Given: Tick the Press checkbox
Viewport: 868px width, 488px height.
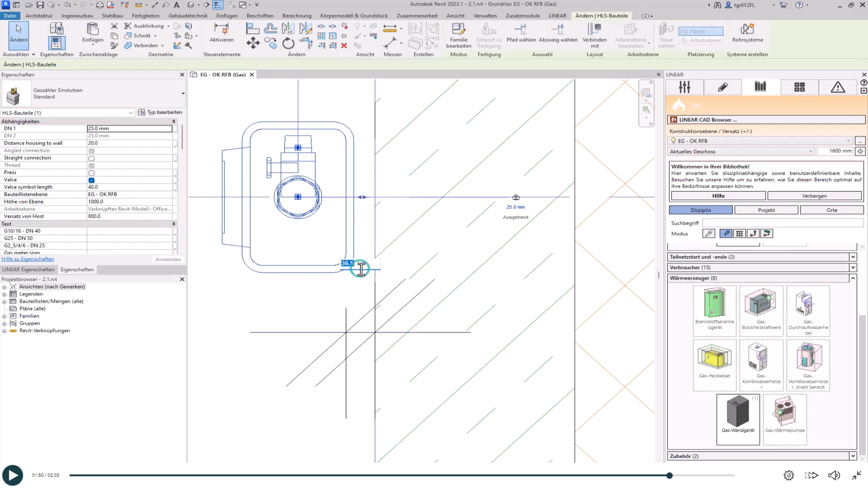Looking at the screenshot, I should (x=91, y=173).
